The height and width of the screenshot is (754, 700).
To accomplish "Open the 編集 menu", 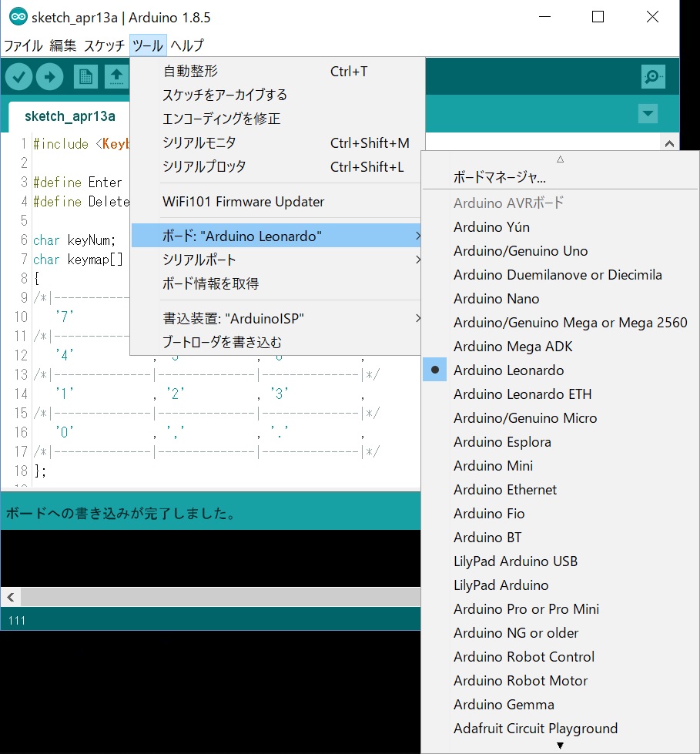I will point(63,45).
